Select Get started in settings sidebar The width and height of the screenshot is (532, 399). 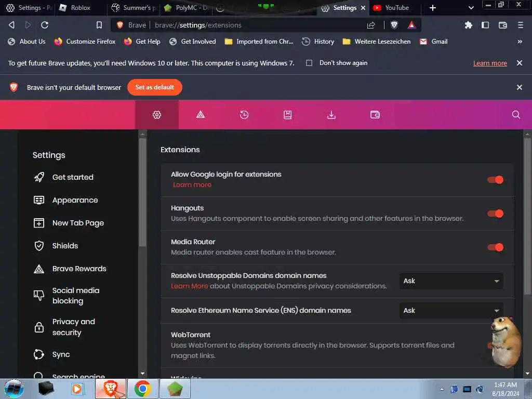(x=73, y=177)
